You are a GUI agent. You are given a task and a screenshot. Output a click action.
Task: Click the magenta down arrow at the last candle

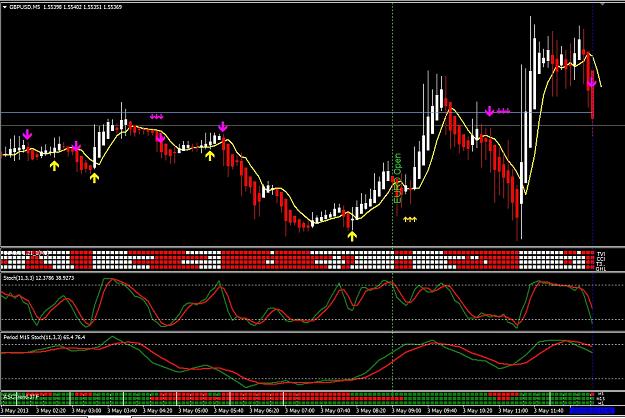tap(592, 83)
